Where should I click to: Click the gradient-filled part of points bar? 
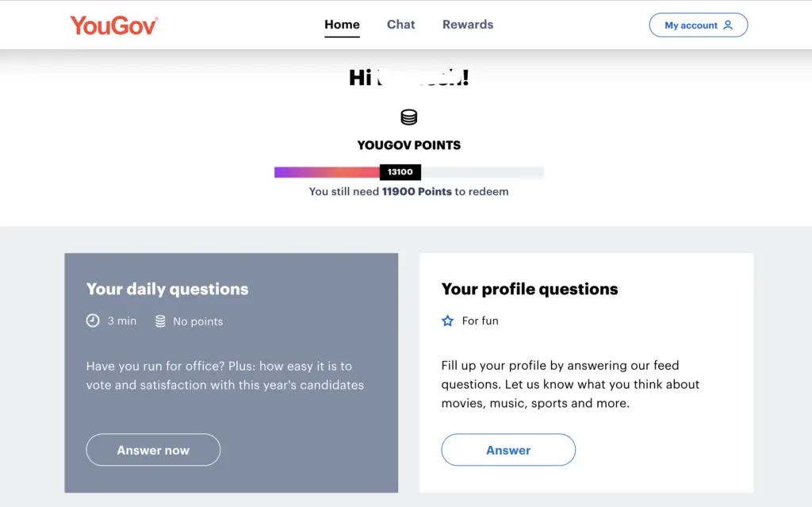click(x=327, y=172)
